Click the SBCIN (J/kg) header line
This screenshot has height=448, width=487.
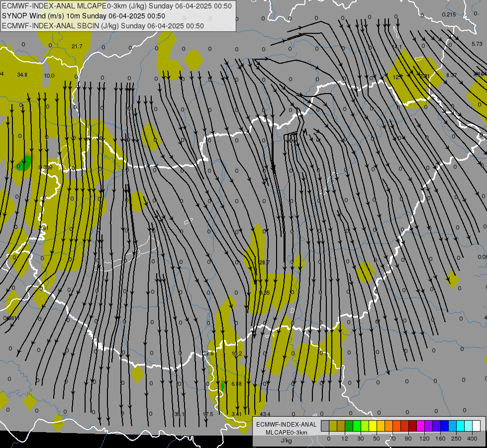103,26
